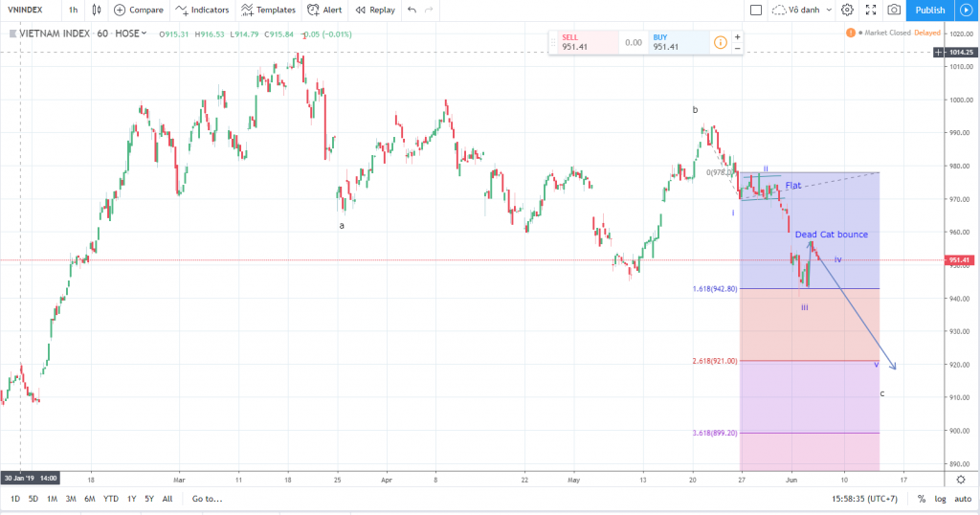
Task: Take a chart snapshot with camera icon
Action: pyautogui.click(x=894, y=10)
